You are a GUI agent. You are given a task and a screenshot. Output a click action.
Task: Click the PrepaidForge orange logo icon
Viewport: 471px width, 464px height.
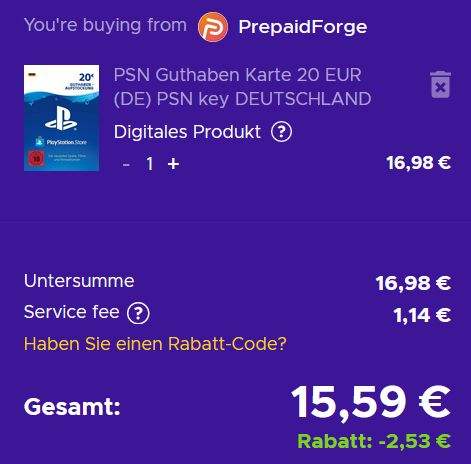(x=213, y=27)
